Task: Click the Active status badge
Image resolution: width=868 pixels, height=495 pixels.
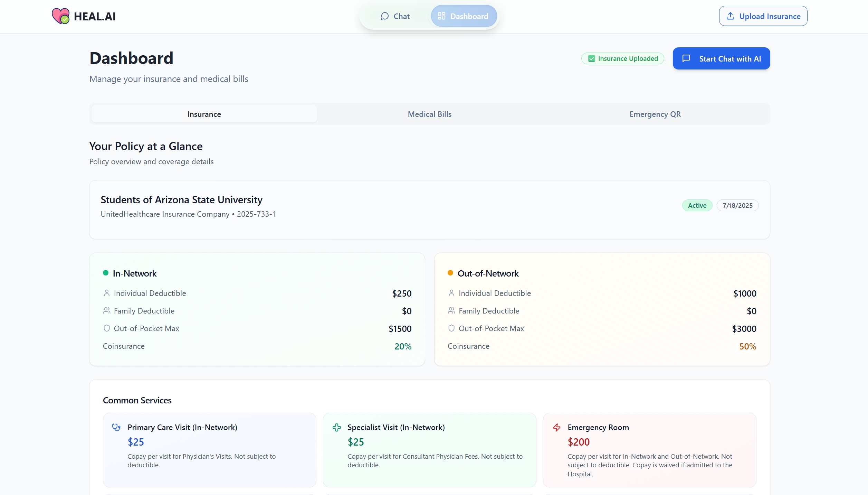Action: coord(697,205)
